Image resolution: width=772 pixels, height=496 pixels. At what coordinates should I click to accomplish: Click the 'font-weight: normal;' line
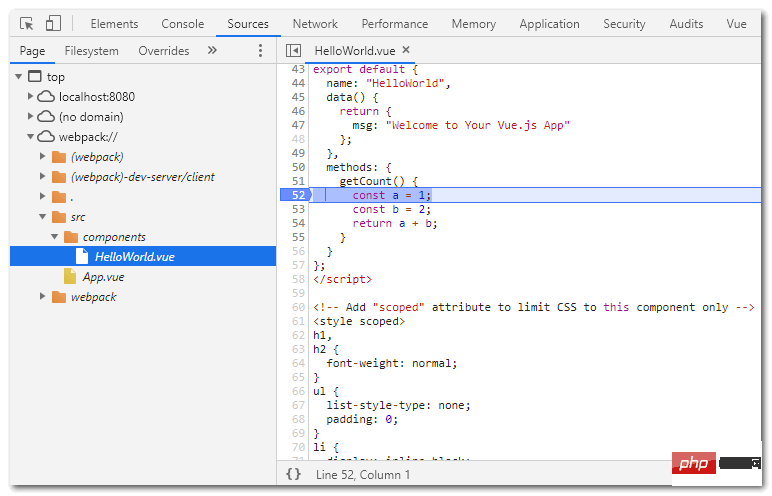[x=392, y=364]
